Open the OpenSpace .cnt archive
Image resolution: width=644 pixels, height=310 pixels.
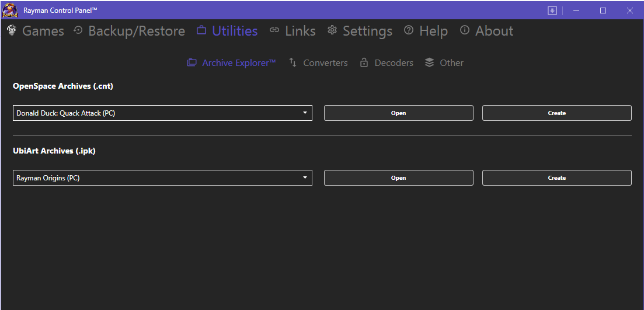tap(398, 113)
